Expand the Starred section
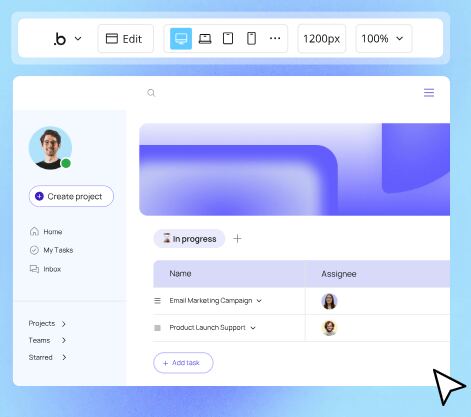 (x=47, y=357)
